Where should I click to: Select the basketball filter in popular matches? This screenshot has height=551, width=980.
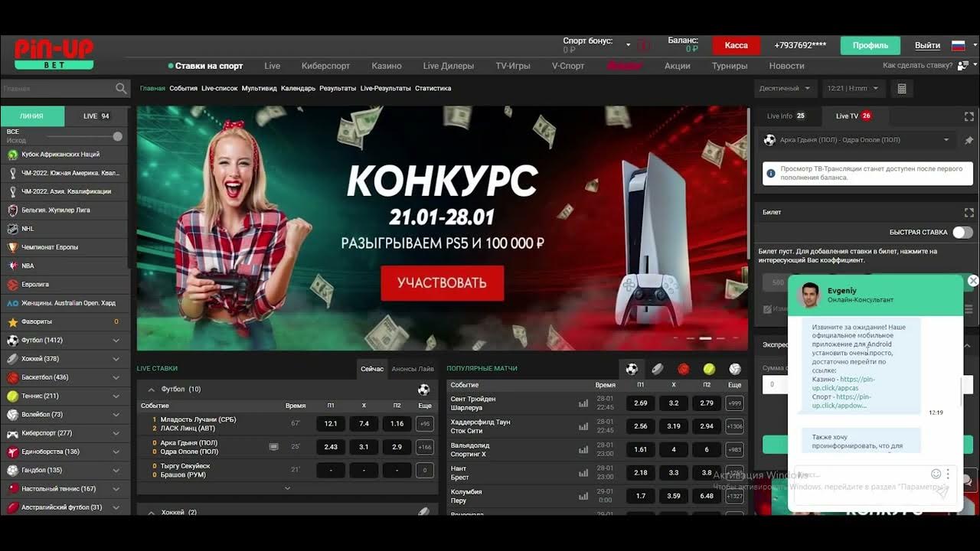(684, 369)
